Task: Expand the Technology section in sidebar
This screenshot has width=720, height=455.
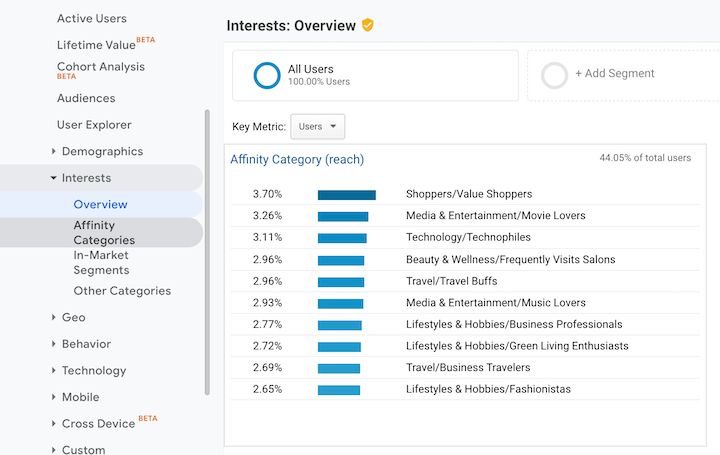Action: coord(93,371)
